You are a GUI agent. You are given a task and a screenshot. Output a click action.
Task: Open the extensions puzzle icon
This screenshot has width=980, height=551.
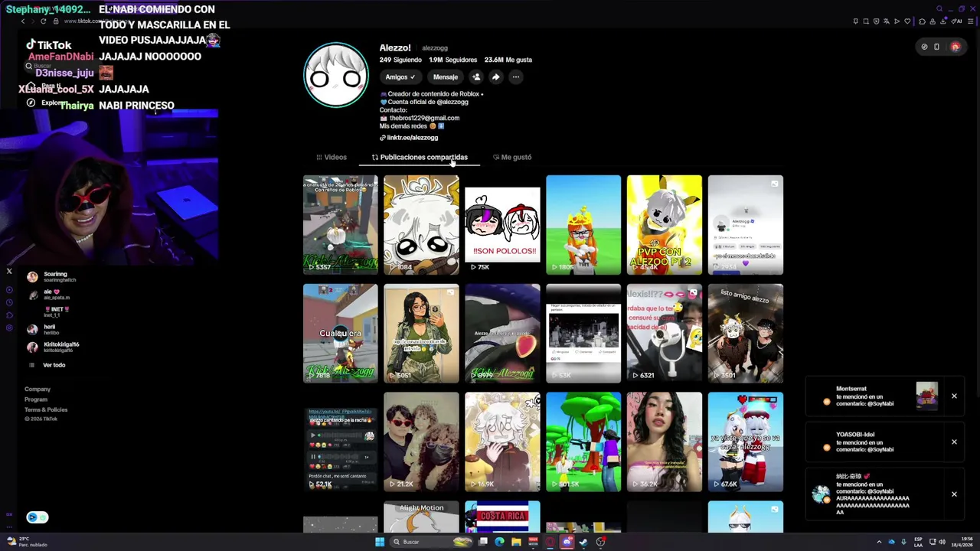[922, 21]
